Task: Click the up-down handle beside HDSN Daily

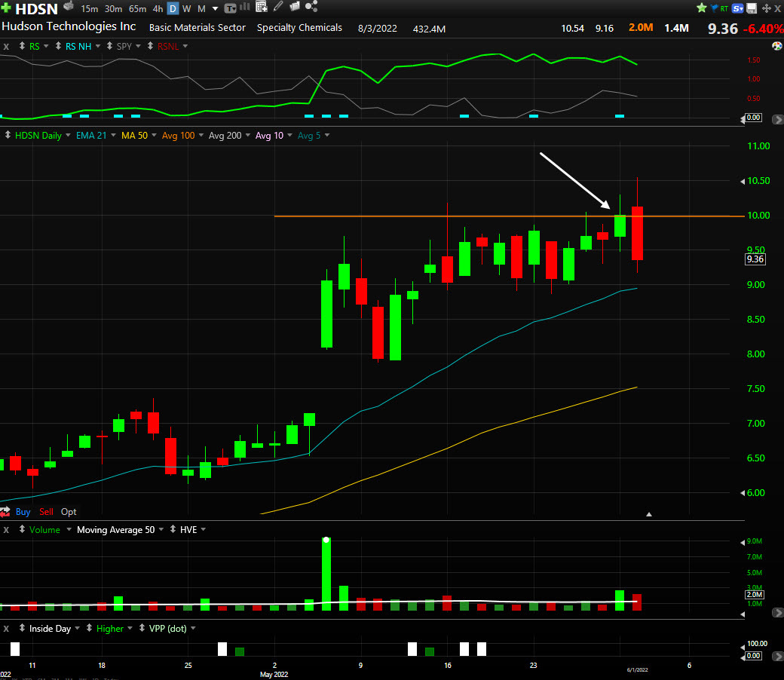Action: (x=8, y=135)
